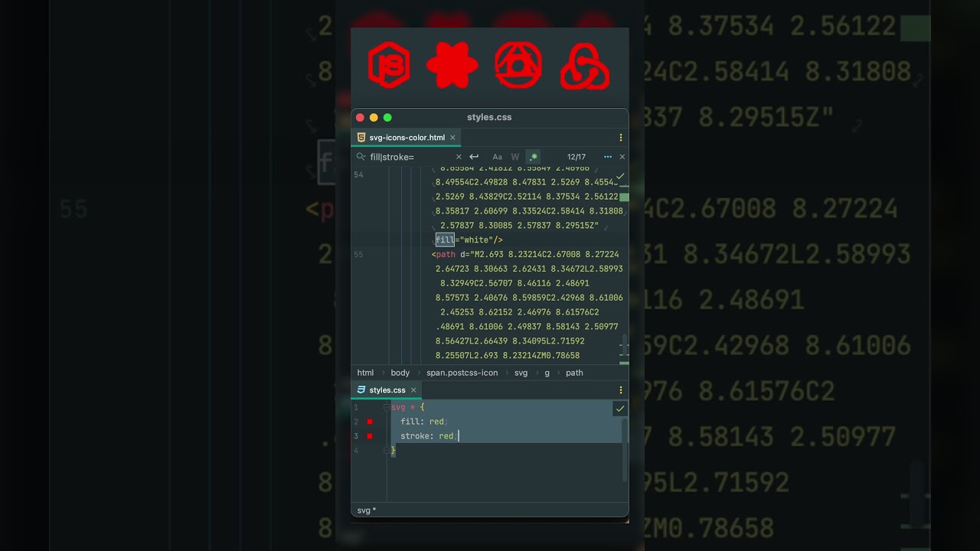This screenshot has width=980, height=551.
Task: Collapse the svg * rule fold marker
Action: [387, 407]
